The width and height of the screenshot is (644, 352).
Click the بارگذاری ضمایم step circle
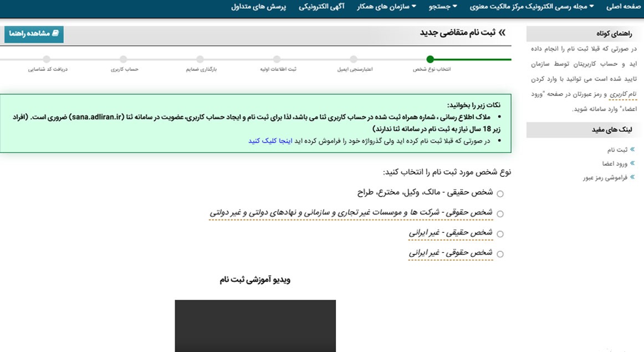point(200,59)
